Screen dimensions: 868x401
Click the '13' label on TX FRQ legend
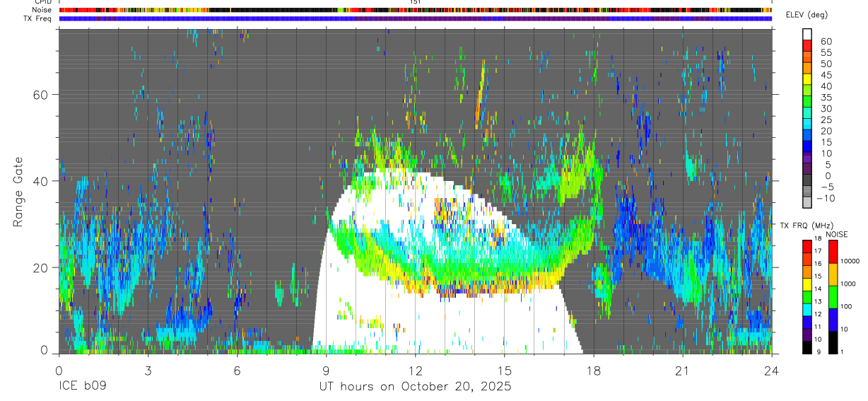[819, 301]
